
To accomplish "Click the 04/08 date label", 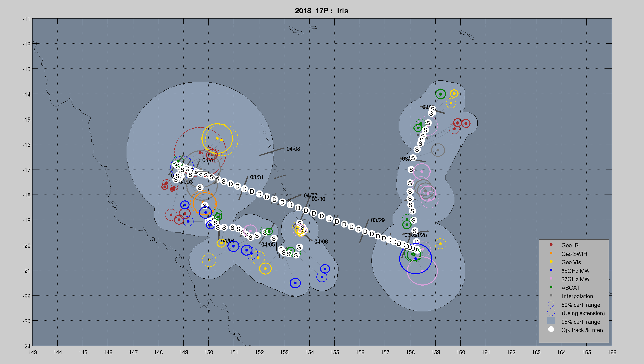I will coord(293,149).
